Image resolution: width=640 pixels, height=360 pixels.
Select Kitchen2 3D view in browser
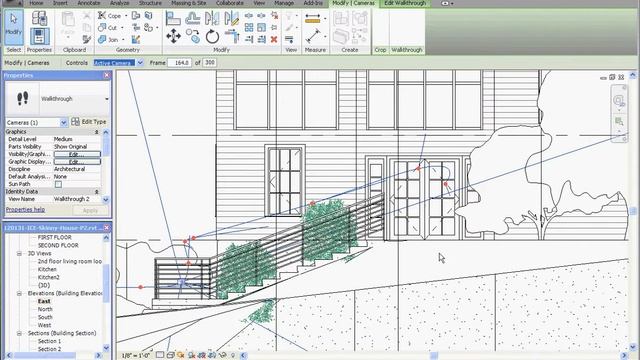[49, 278]
